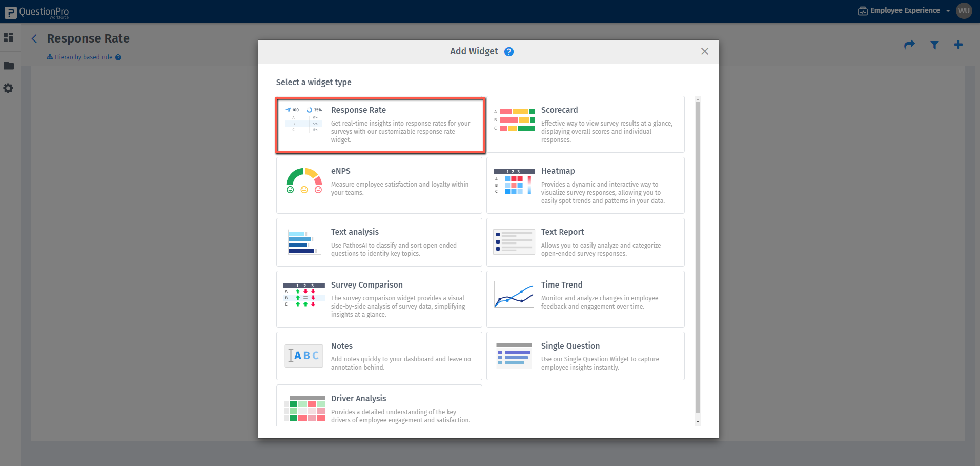Click Notes description 'Add notes quickly to your dashboard'

401,363
